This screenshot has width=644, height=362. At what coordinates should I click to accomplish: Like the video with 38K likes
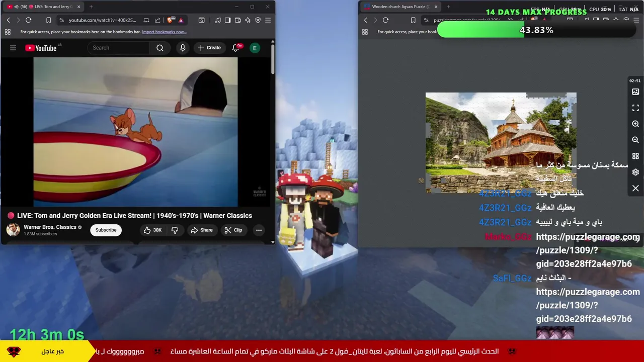(x=152, y=230)
